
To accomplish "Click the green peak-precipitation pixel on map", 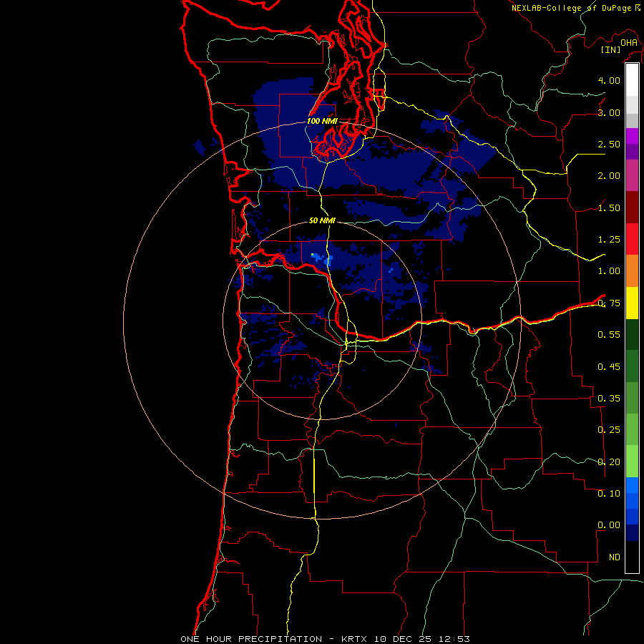I will [x=313, y=255].
